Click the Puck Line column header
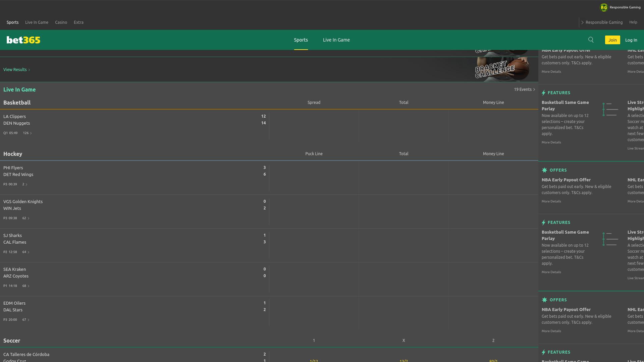644x362 pixels. point(314,154)
